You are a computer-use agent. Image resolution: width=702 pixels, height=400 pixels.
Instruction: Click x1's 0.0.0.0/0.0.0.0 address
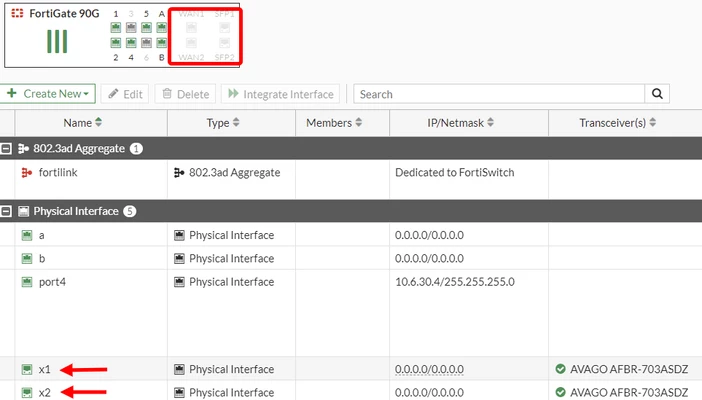(x=429, y=369)
